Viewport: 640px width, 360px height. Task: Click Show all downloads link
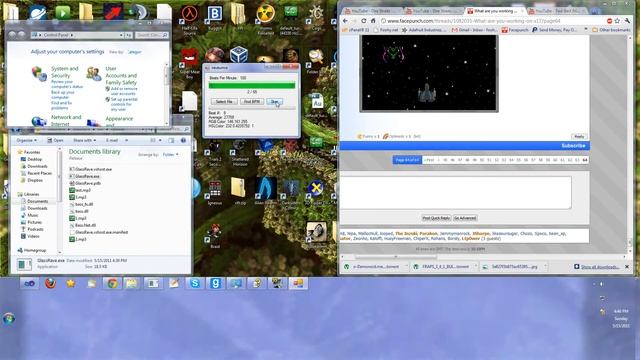pyautogui.click(x=599, y=267)
